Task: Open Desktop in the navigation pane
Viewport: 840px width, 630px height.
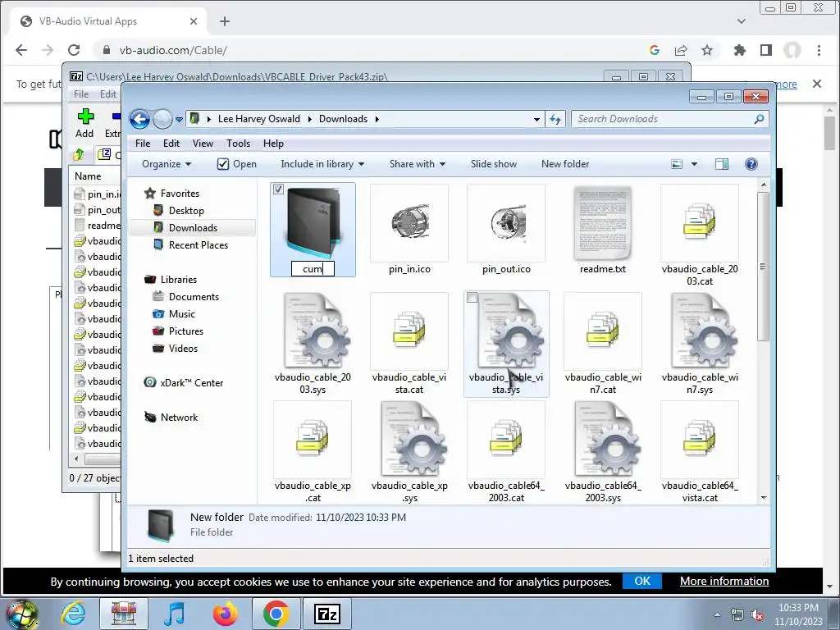Action: click(186, 211)
